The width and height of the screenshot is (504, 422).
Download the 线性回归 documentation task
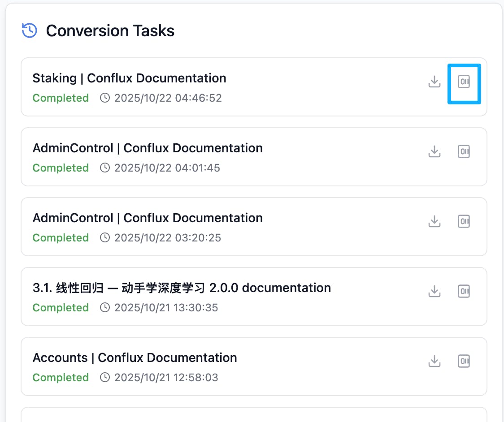coord(434,292)
